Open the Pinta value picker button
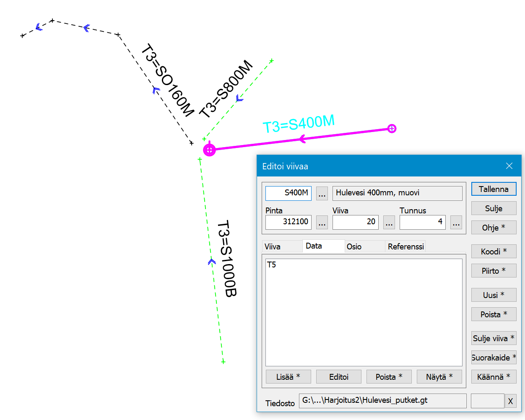 click(322, 222)
